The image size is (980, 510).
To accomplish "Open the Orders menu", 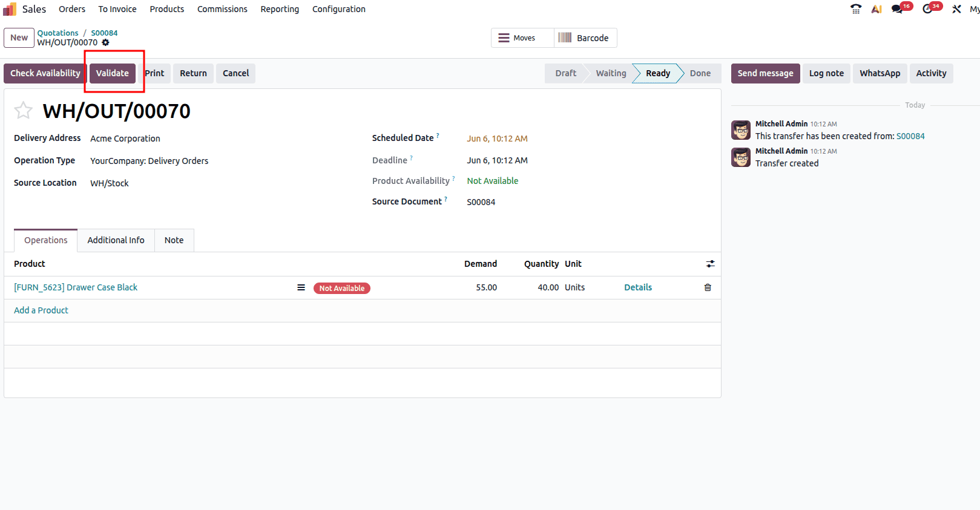I will (x=72, y=9).
